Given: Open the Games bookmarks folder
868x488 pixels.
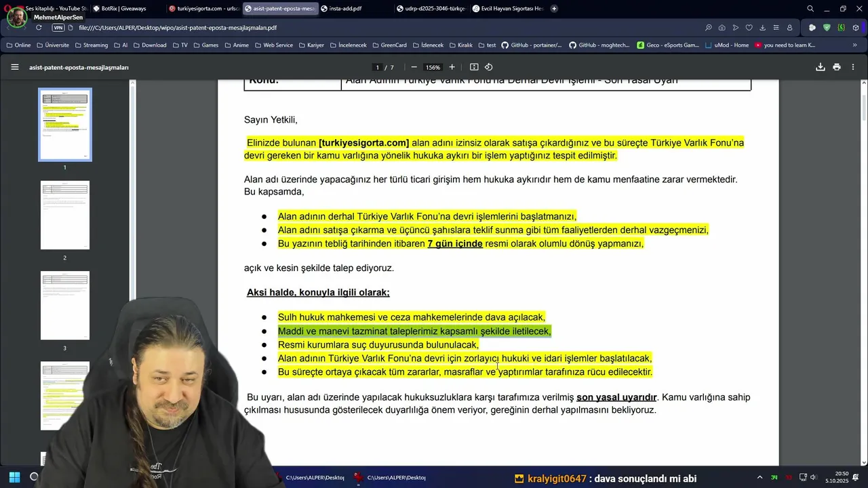Looking at the screenshot, I should [206, 45].
